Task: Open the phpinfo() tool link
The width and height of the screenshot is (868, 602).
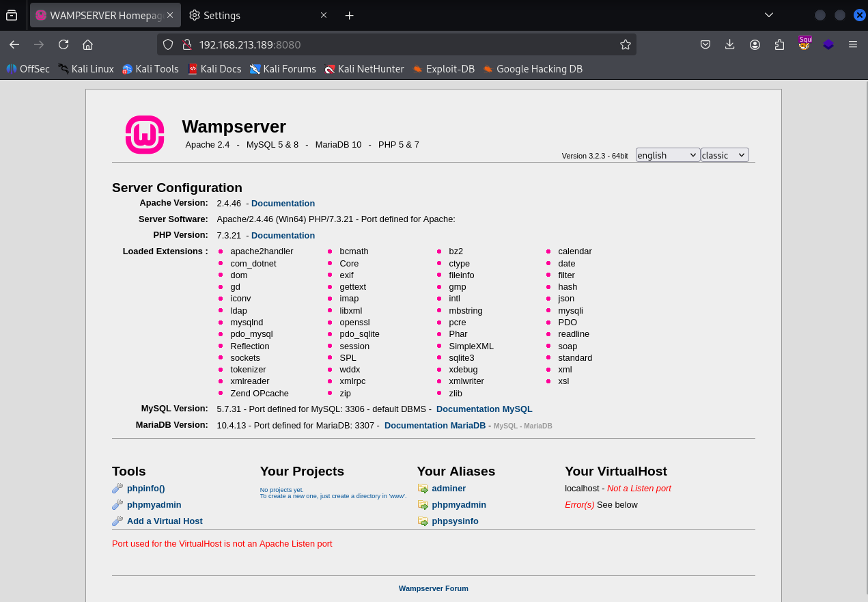Action: (145, 489)
